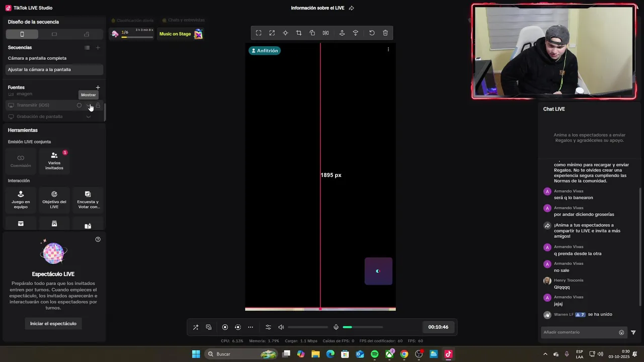Click the center alignment icon
The image size is (644, 362).
tap(285, 33)
